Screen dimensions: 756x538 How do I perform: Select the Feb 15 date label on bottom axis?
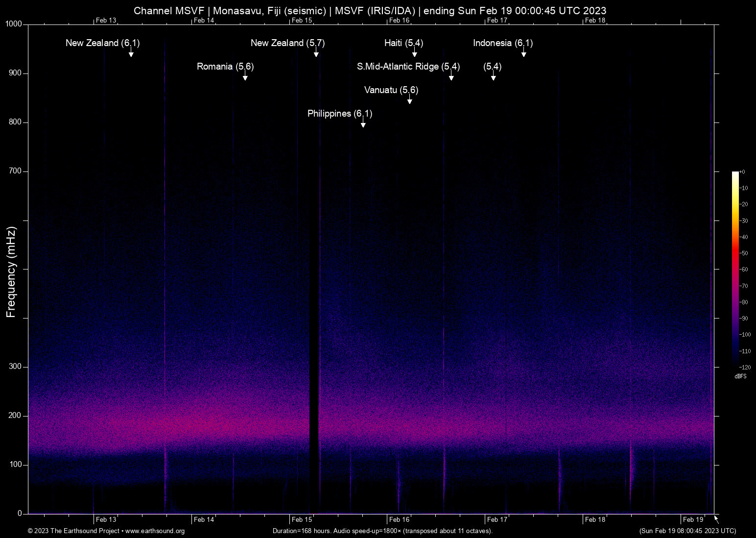301,519
